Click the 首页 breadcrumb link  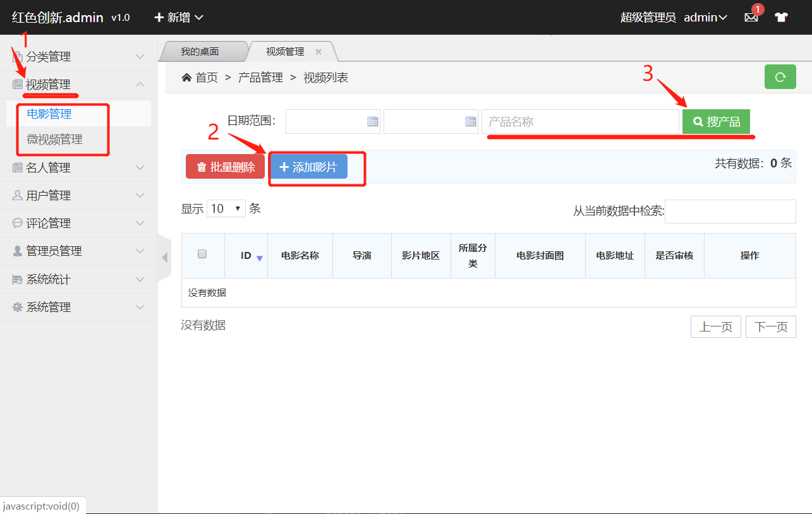207,78
